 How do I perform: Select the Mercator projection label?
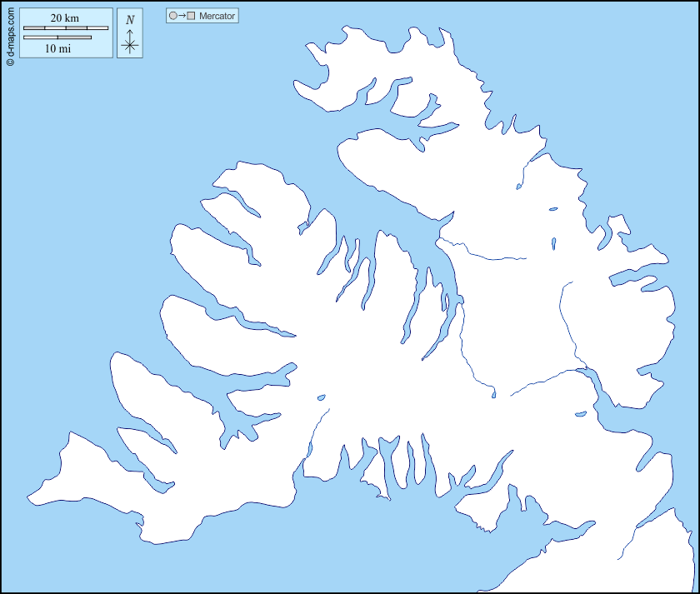coord(217,16)
